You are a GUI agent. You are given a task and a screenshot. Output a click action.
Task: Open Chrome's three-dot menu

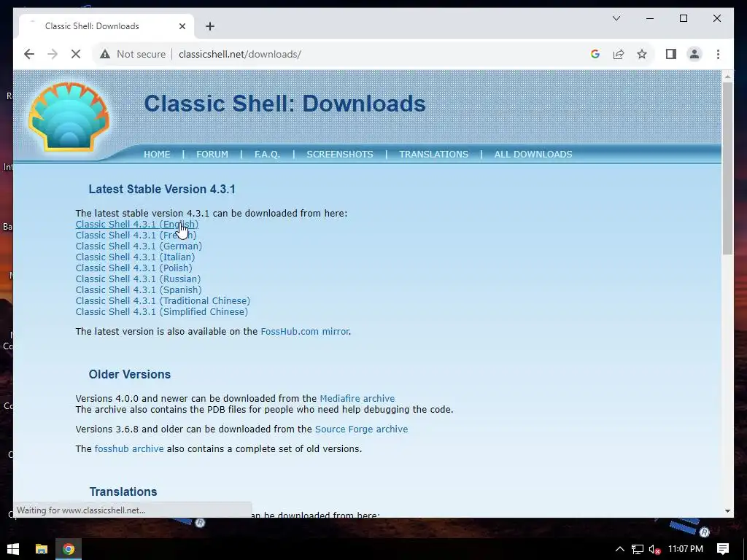[718, 54]
